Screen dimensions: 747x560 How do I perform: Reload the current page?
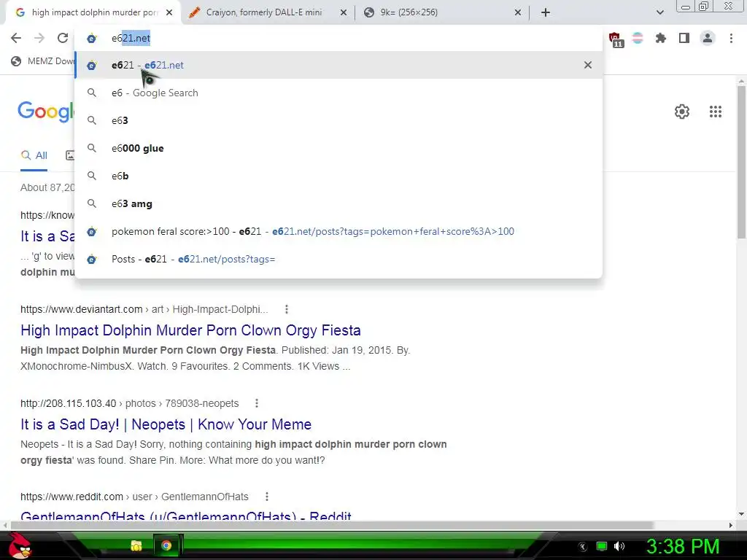click(x=63, y=38)
